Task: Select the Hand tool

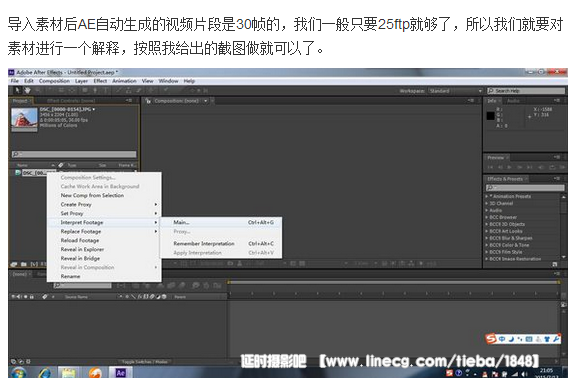Action: [27, 90]
